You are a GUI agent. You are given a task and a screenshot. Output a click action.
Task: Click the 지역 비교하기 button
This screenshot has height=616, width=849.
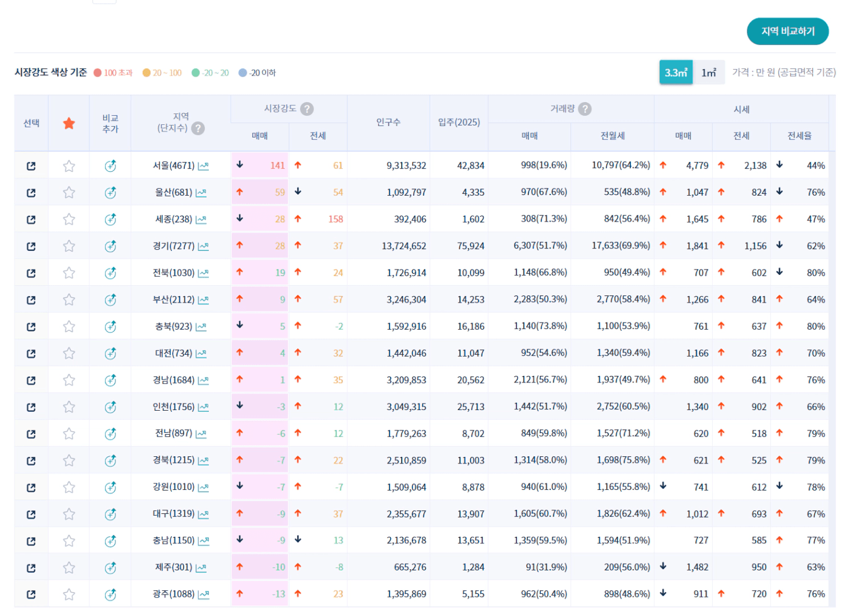pyautogui.click(x=787, y=31)
